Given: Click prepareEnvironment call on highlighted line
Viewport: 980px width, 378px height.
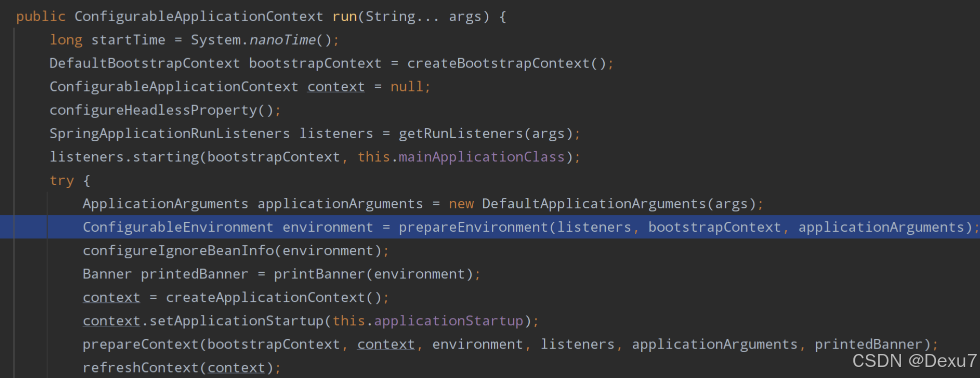Looking at the screenshot, I should click(x=473, y=227).
